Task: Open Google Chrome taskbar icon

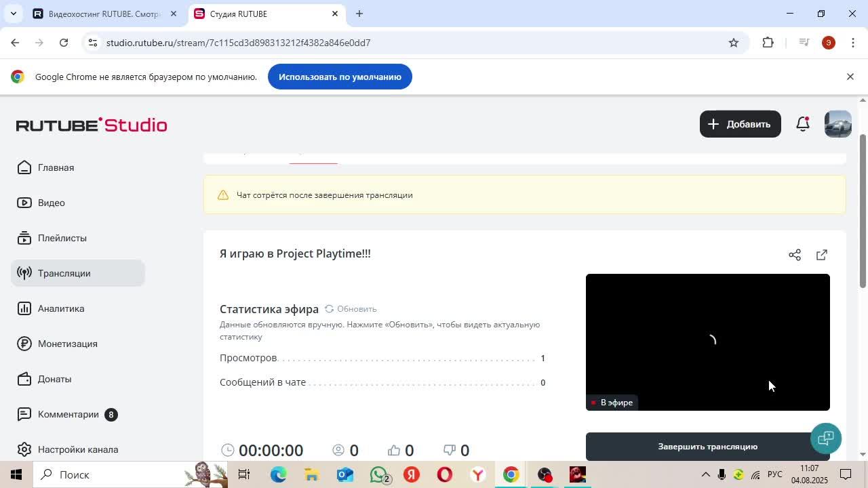Action: click(511, 474)
